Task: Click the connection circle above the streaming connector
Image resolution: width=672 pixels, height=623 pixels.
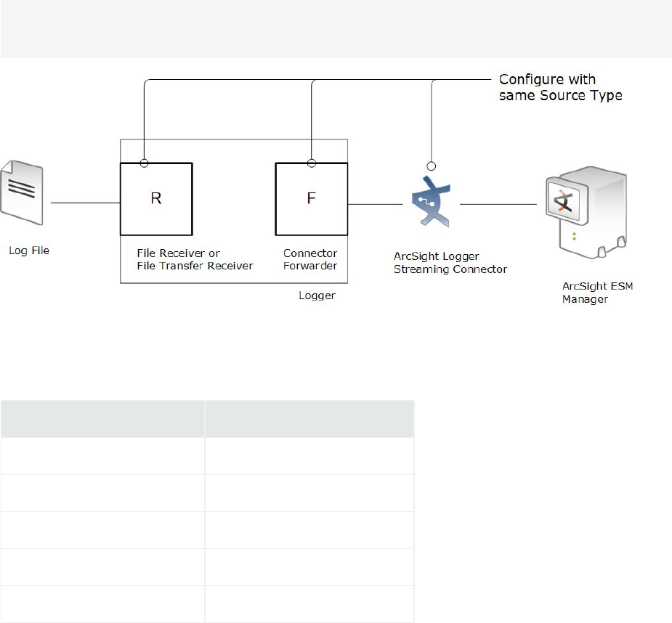Action: (x=432, y=166)
